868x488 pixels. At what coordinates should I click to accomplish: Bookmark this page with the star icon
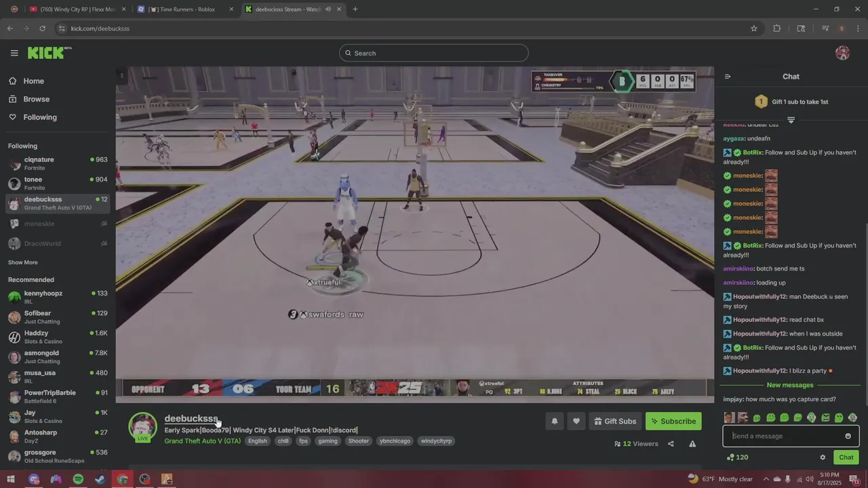753,28
